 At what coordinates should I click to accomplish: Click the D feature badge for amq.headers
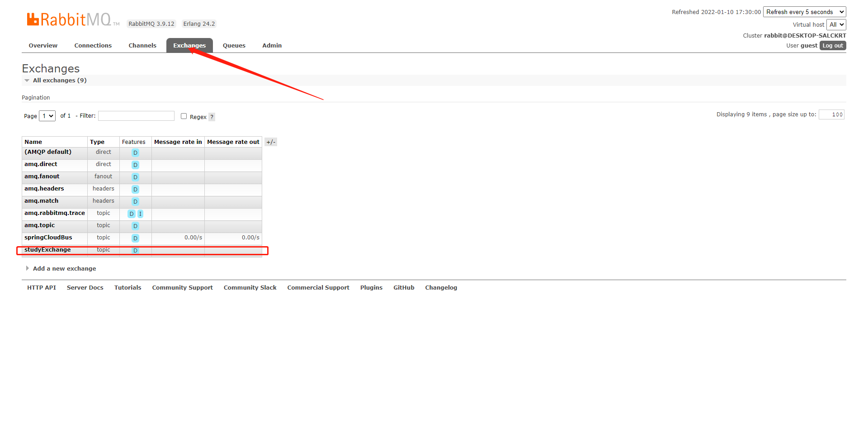tap(135, 190)
